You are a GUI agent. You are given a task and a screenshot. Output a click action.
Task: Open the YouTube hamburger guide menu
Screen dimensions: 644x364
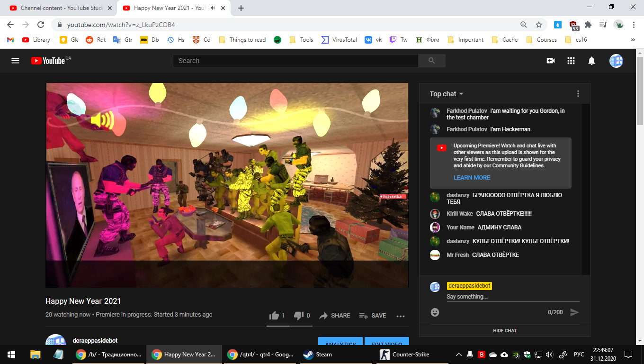[15, 61]
